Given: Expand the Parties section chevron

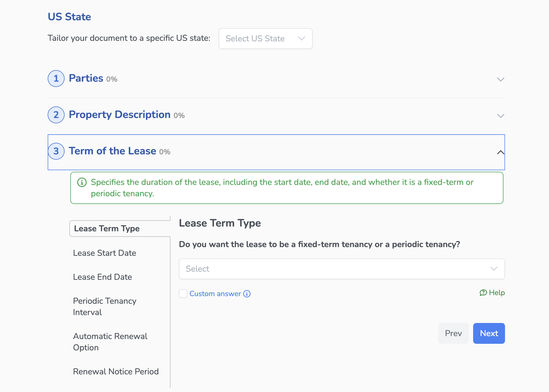Looking at the screenshot, I should click(x=501, y=79).
